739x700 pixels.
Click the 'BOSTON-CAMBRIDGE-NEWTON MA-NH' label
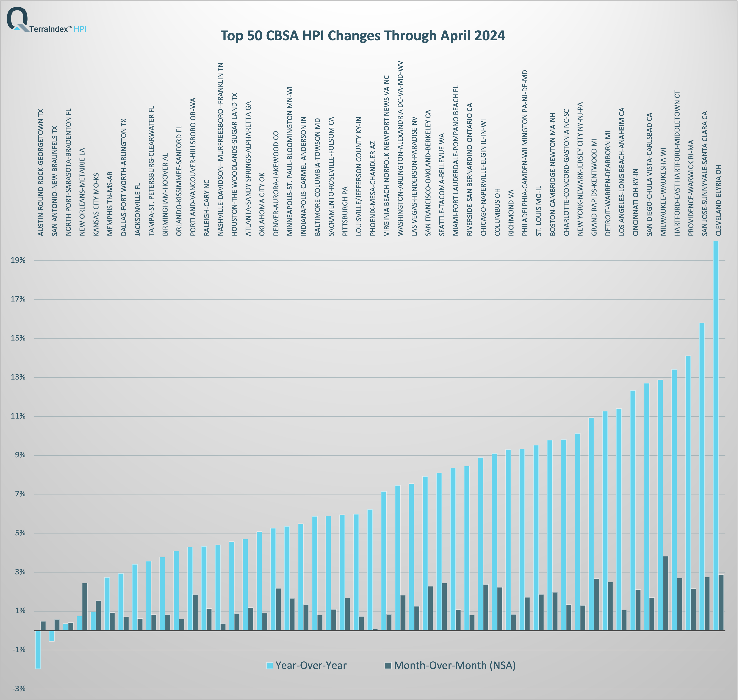pos(552,174)
